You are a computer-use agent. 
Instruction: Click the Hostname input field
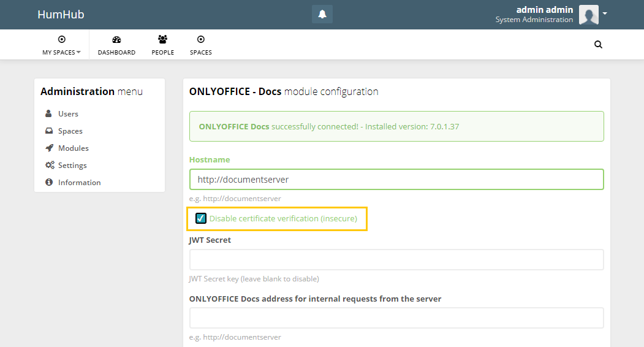coord(396,179)
